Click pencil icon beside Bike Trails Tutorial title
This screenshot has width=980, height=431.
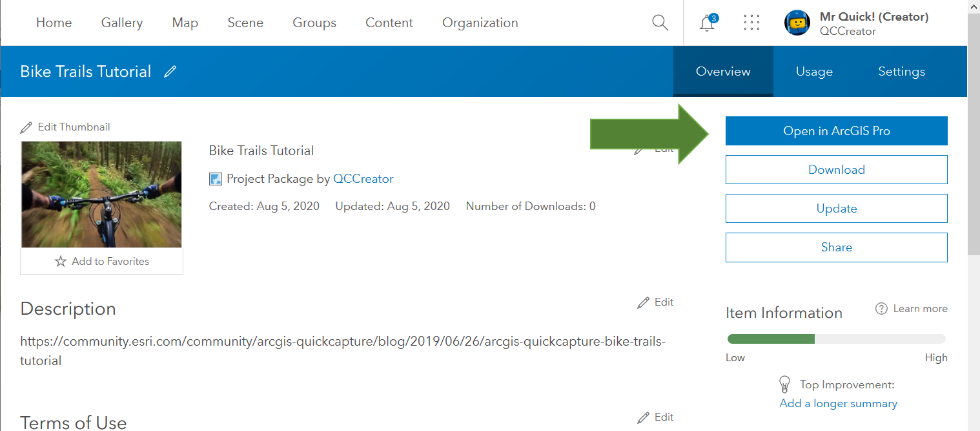click(170, 71)
